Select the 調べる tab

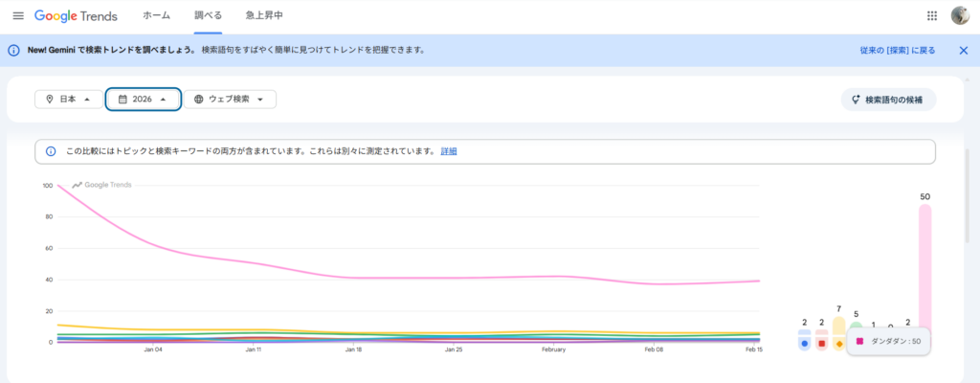pyautogui.click(x=208, y=16)
